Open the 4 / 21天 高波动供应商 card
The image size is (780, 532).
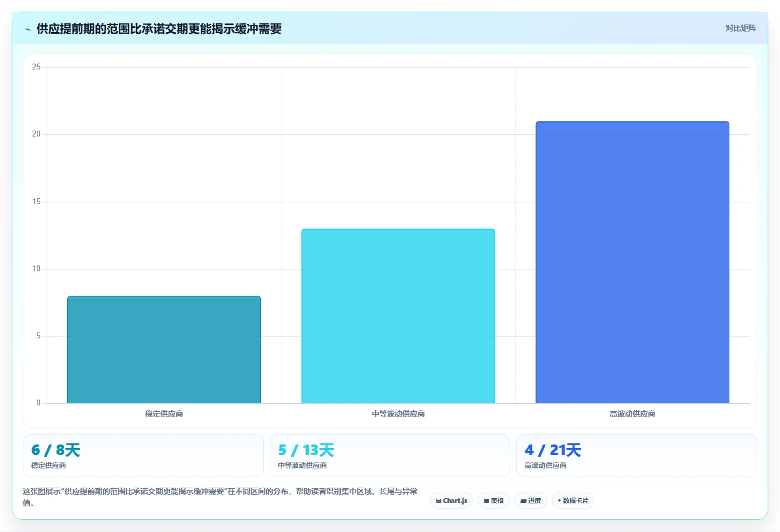coord(636,456)
